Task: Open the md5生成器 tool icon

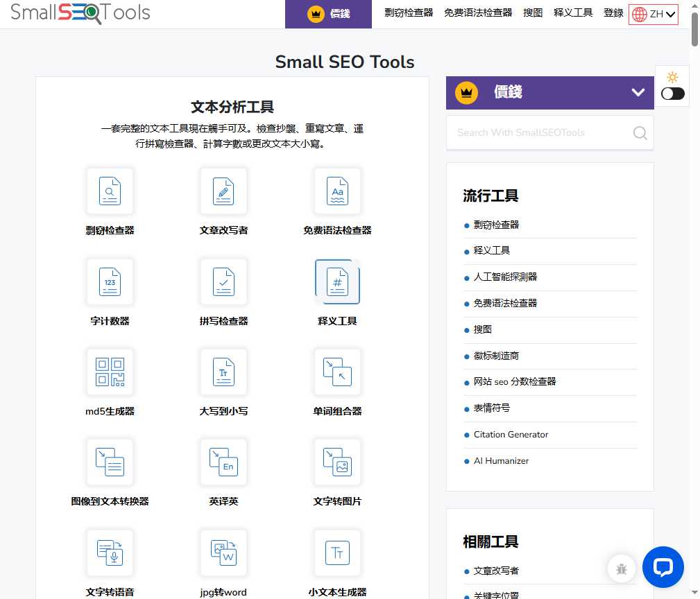Action: [x=109, y=372]
